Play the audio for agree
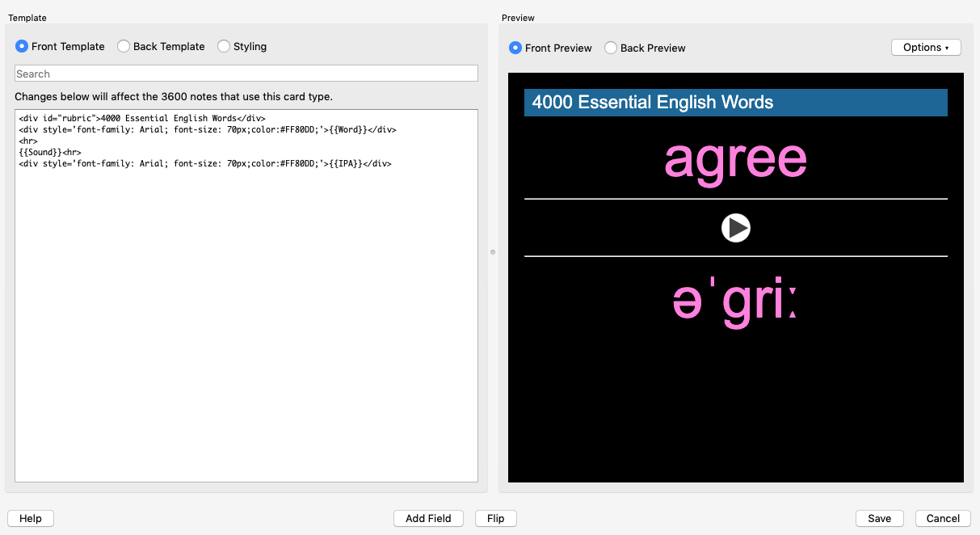This screenshot has height=535, width=980. 736,228
